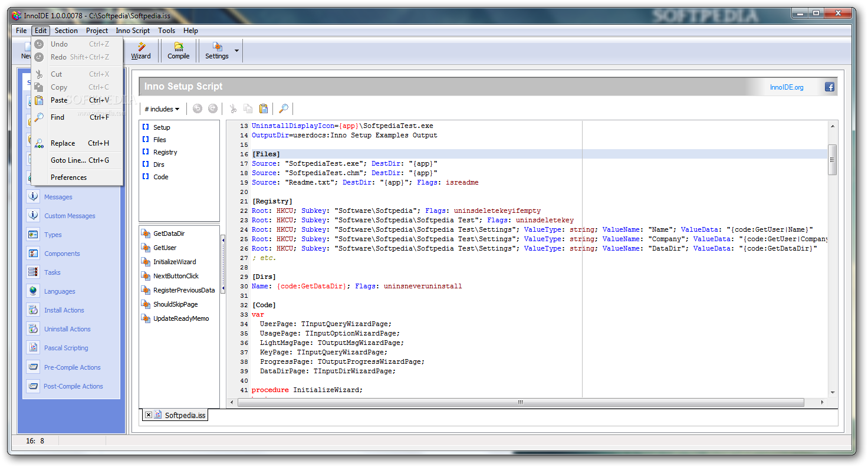Open the Project menu

coord(97,31)
